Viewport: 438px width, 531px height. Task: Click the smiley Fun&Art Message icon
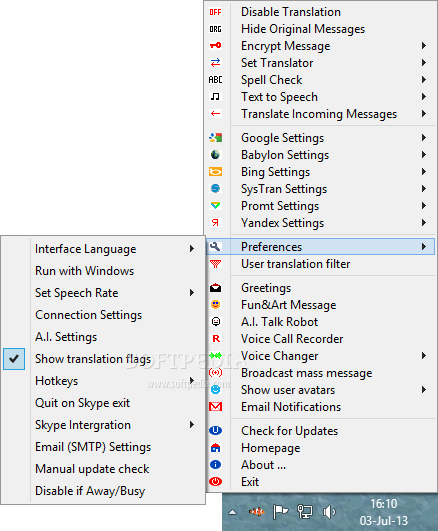click(x=215, y=305)
